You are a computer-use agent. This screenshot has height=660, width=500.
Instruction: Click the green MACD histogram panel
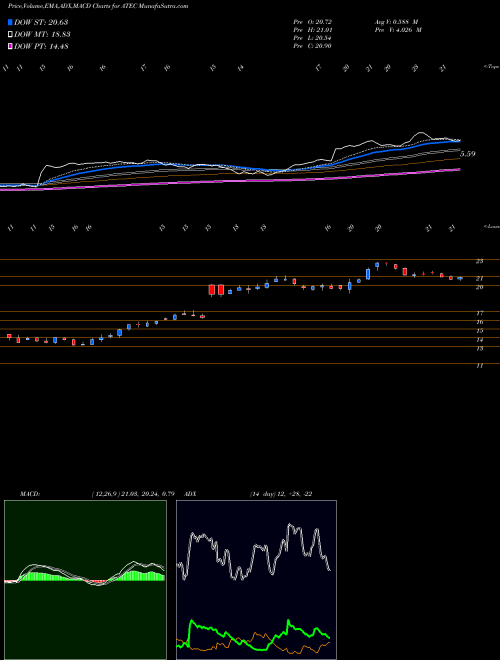[x=85, y=580]
